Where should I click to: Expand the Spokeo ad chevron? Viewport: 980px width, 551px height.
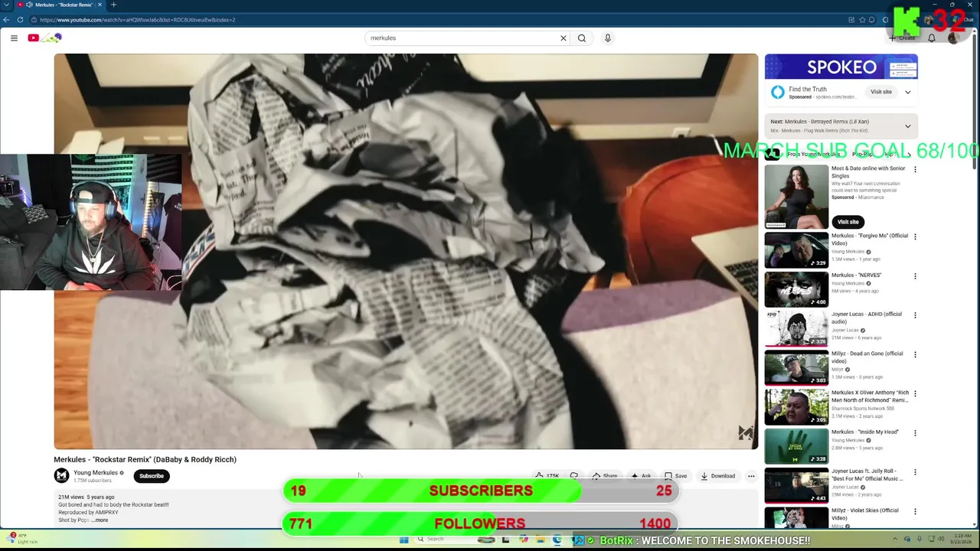tap(908, 92)
